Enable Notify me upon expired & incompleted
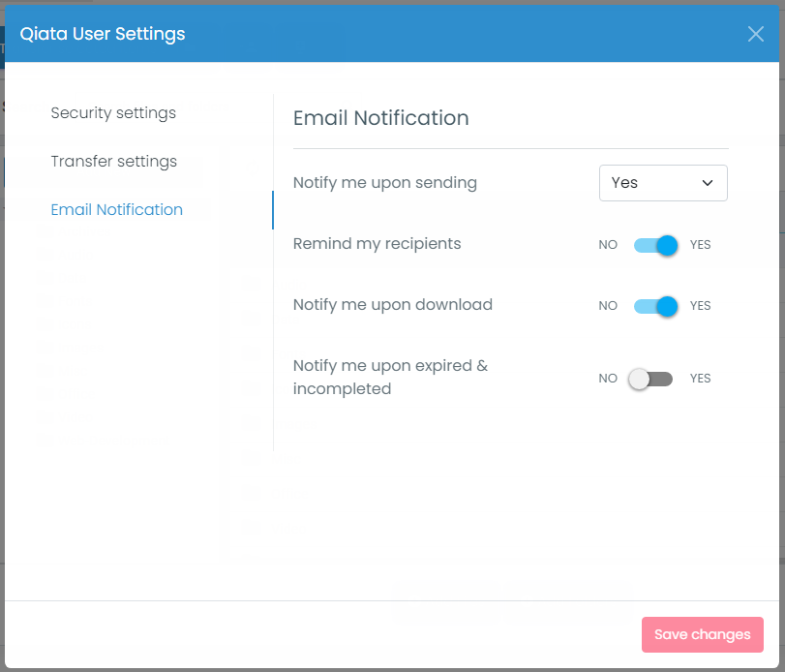785x672 pixels. 649,379
